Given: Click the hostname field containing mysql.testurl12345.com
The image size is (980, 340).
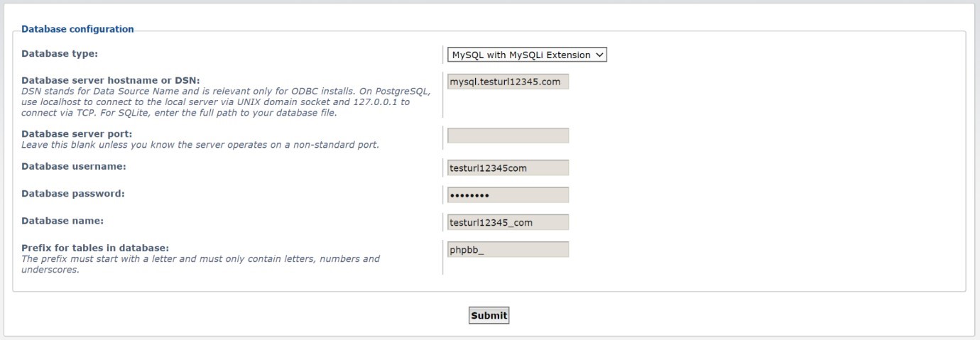Looking at the screenshot, I should [x=508, y=82].
